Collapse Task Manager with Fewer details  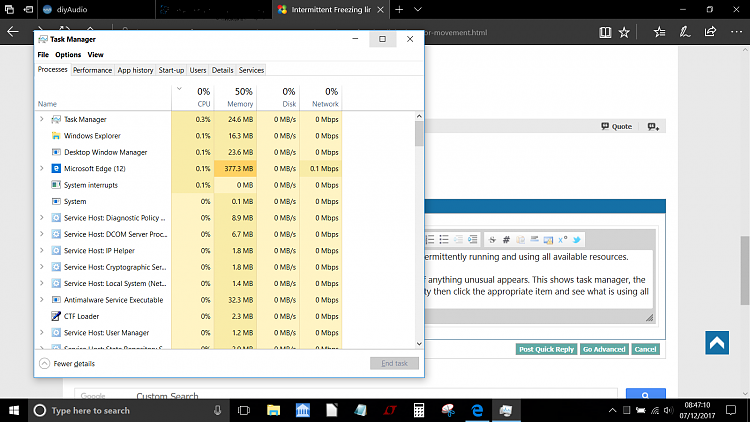(67, 363)
